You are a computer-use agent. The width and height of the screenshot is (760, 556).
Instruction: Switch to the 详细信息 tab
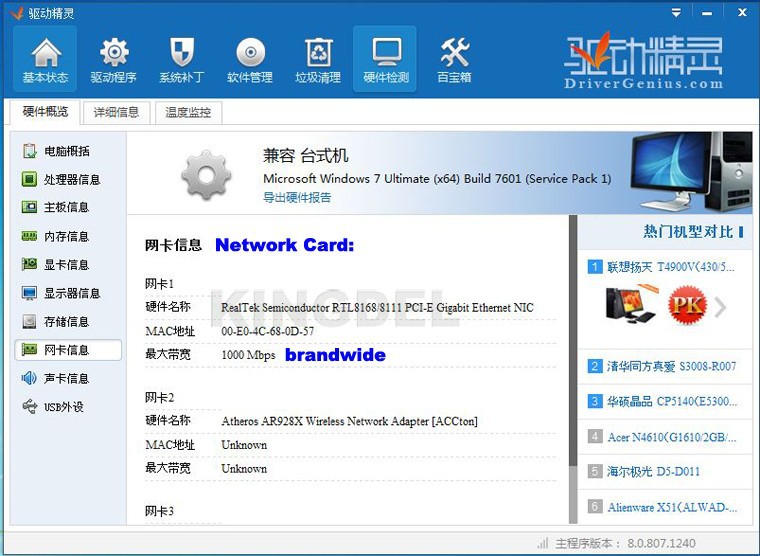click(x=116, y=112)
